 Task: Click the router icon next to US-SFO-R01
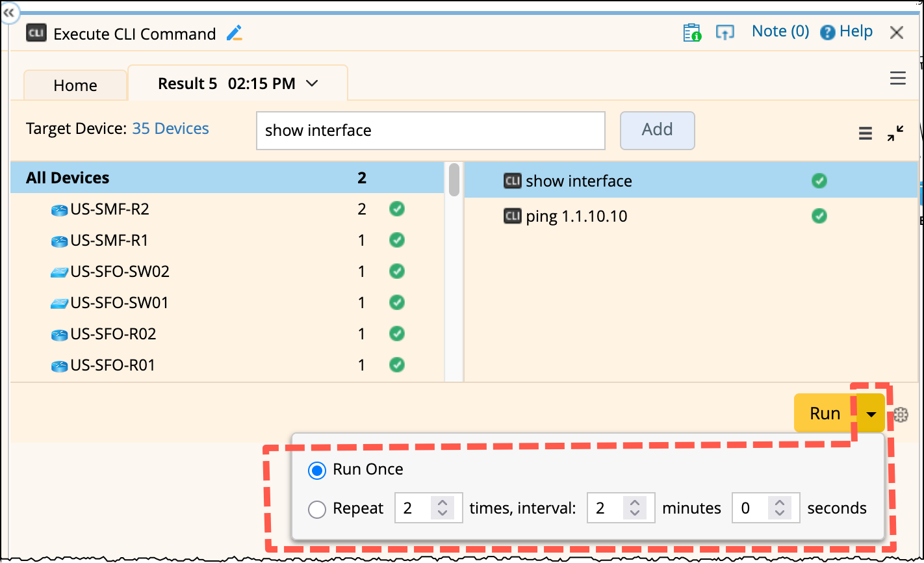pos(60,366)
